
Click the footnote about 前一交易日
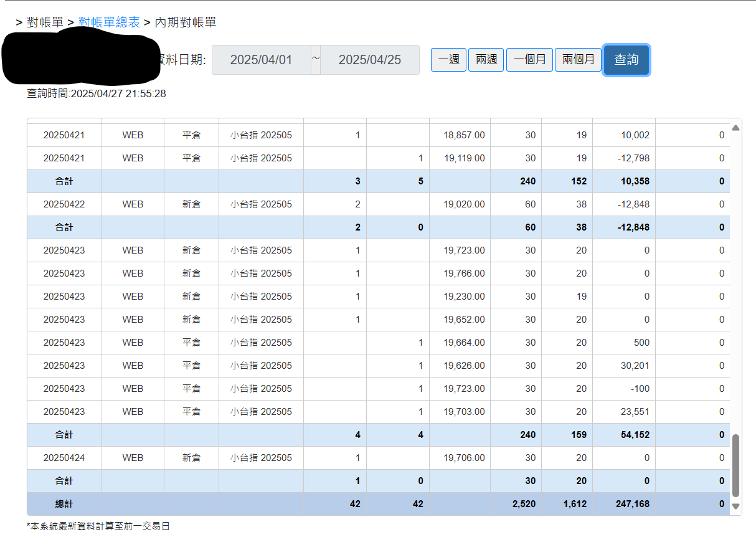98,526
